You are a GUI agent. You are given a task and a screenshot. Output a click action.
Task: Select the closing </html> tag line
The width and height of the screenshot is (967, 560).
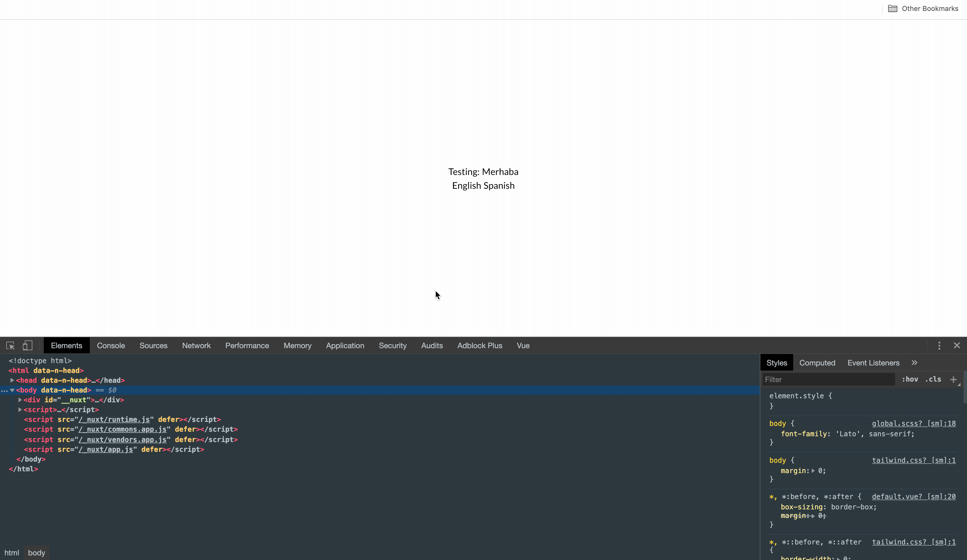pos(23,469)
